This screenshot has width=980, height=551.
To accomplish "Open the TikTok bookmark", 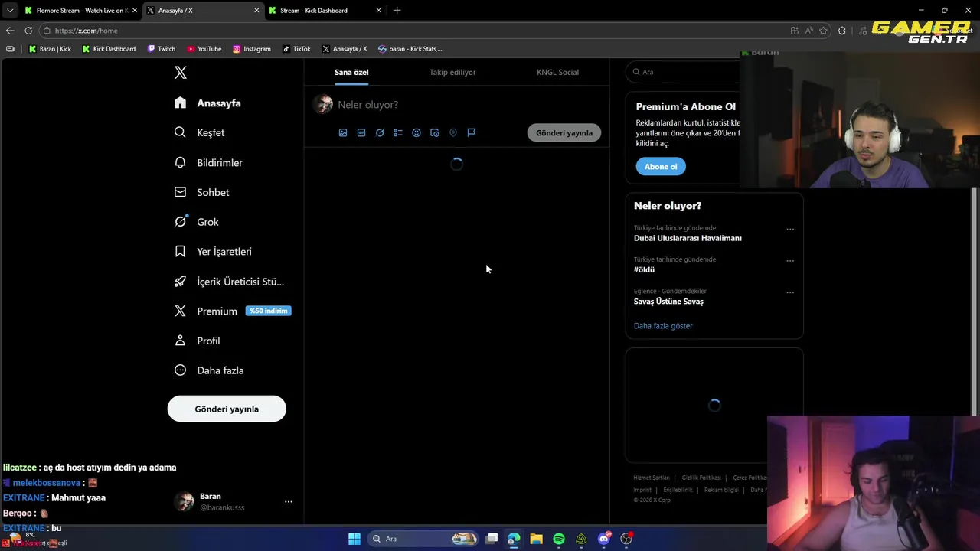I will pos(296,49).
